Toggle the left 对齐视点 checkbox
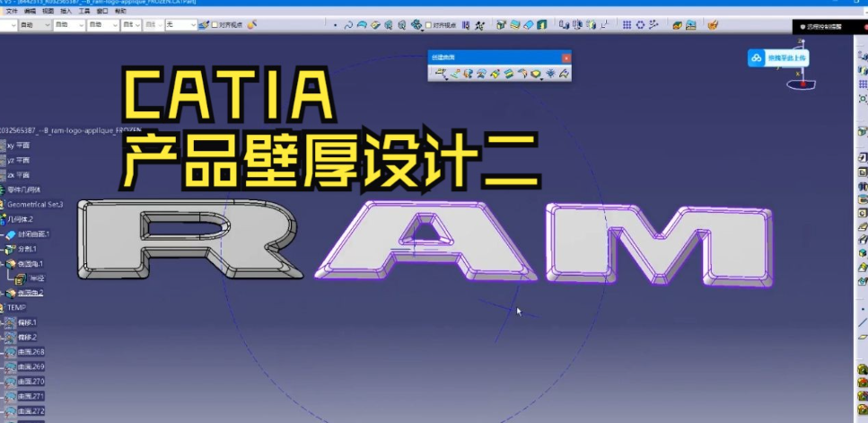Viewport: 868px width, 423px height. (x=215, y=25)
